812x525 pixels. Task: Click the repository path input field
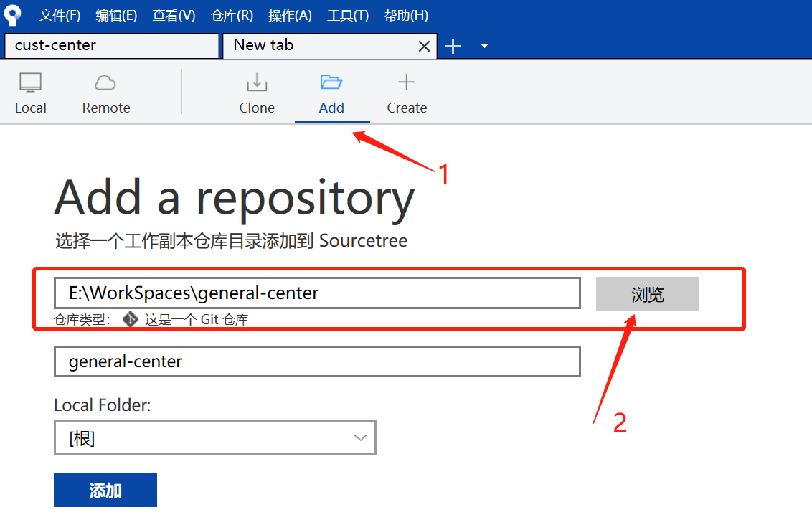pyautogui.click(x=316, y=293)
